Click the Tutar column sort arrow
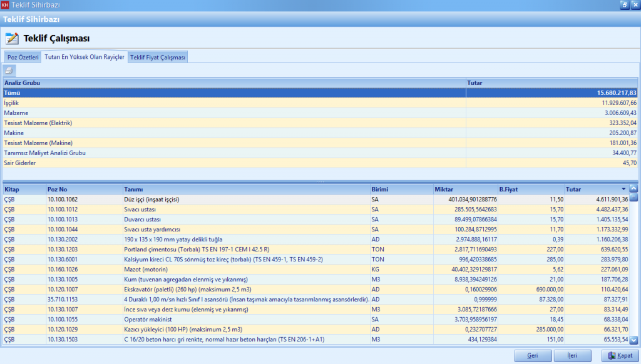 coord(623,189)
